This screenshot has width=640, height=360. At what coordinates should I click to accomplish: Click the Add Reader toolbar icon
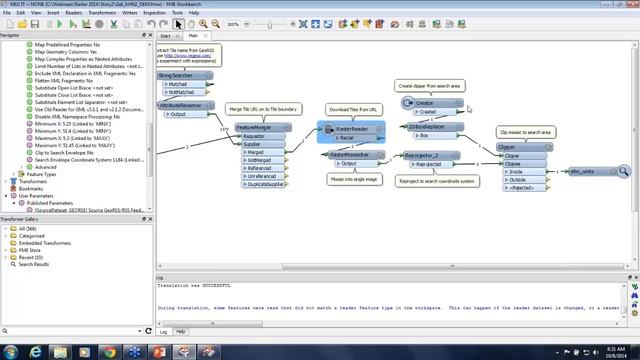342,24
